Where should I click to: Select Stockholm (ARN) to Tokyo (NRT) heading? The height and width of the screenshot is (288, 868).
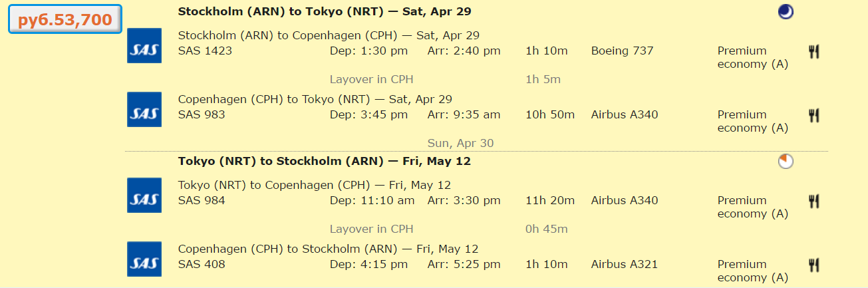pyautogui.click(x=325, y=11)
